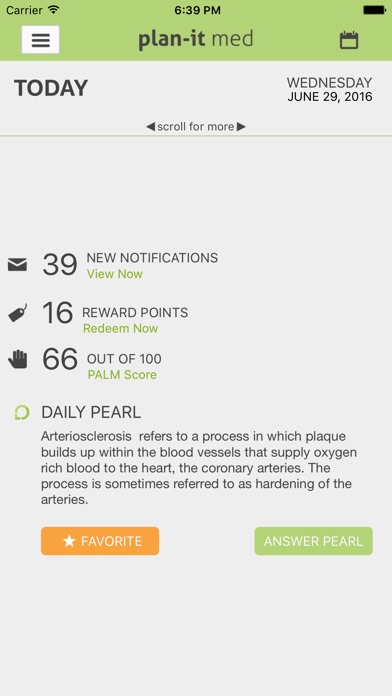Tap the envelope notifications icon
This screenshot has height=696, width=392.
tap(17, 265)
